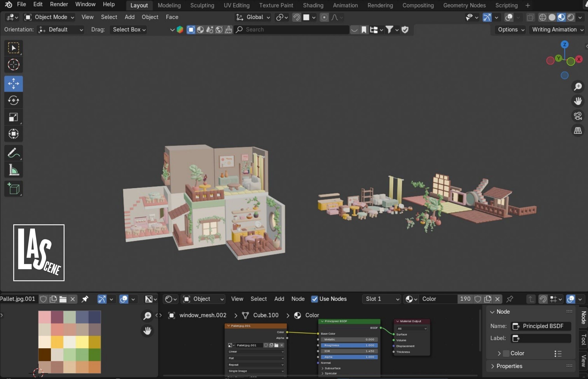Open the Writing Animation view layer dropdown

click(557, 30)
